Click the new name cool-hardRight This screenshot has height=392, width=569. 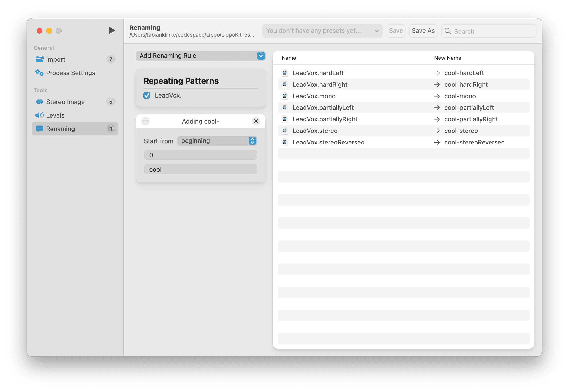point(466,85)
